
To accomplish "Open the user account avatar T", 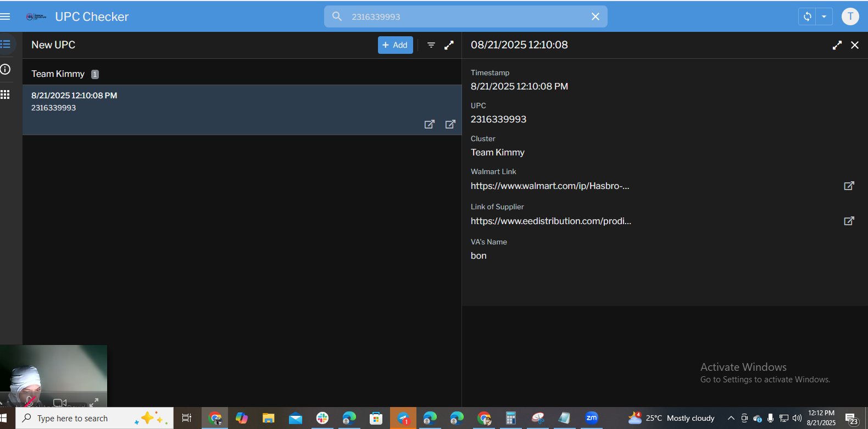I will point(850,16).
